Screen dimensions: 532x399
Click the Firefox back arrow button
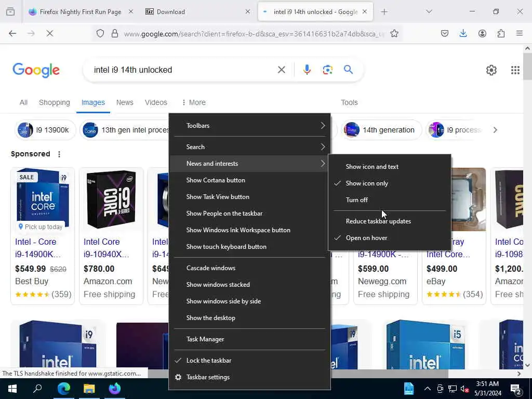[x=12, y=33]
